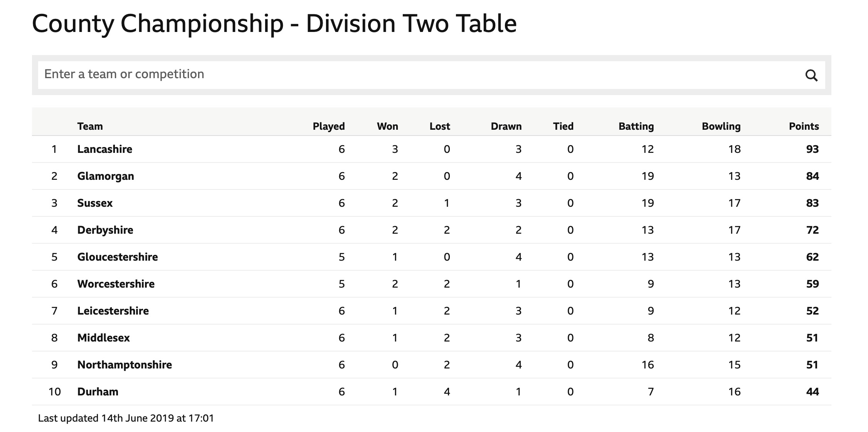Click the Drawn column header

pyautogui.click(x=506, y=126)
